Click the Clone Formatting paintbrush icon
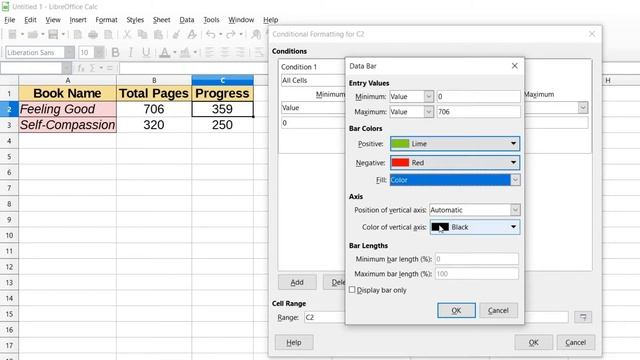This screenshot has width=640, height=360. click(176, 35)
